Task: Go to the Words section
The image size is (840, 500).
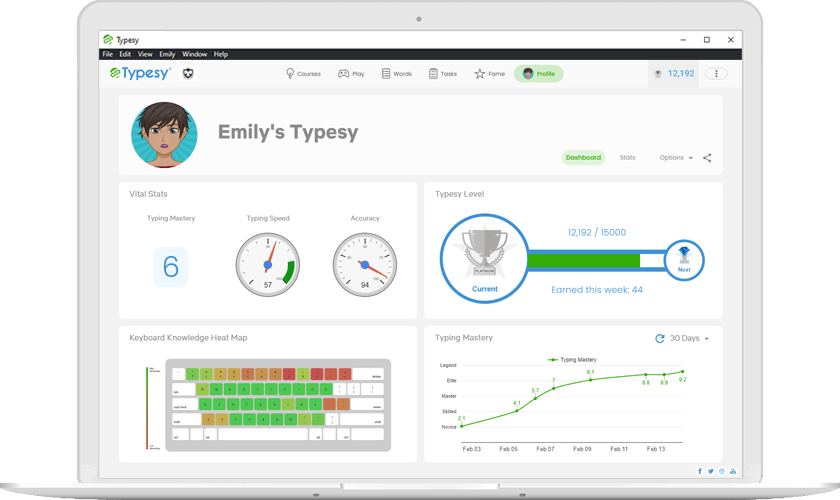Action: click(x=397, y=74)
